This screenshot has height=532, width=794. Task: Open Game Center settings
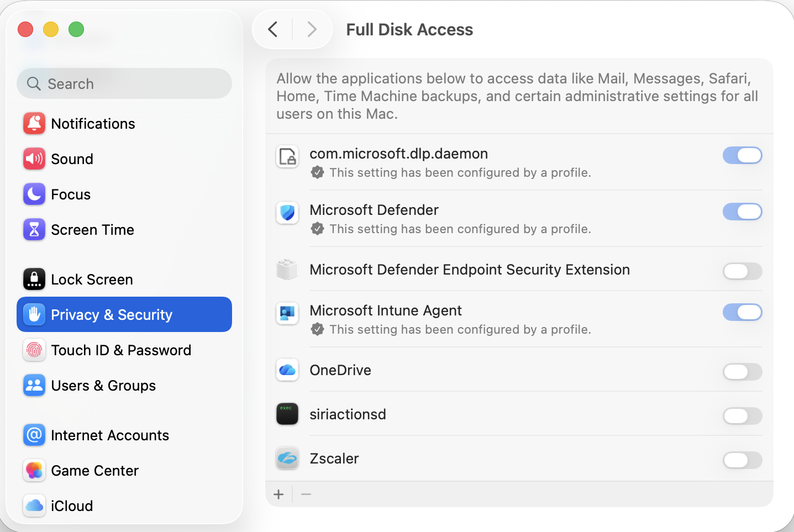[124, 471]
